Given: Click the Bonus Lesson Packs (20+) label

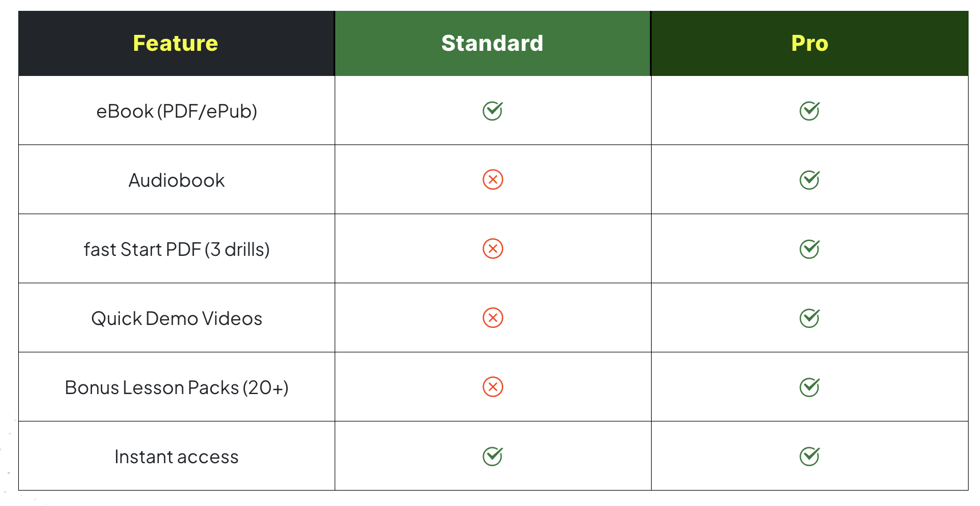Looking at the screenshot, I should click(176, 388).
